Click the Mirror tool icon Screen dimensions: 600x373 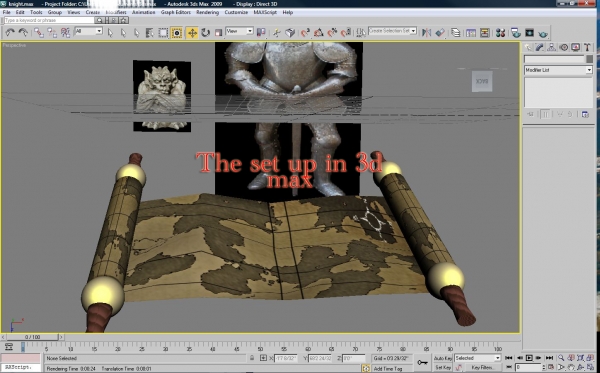click(x=426, y=33)
